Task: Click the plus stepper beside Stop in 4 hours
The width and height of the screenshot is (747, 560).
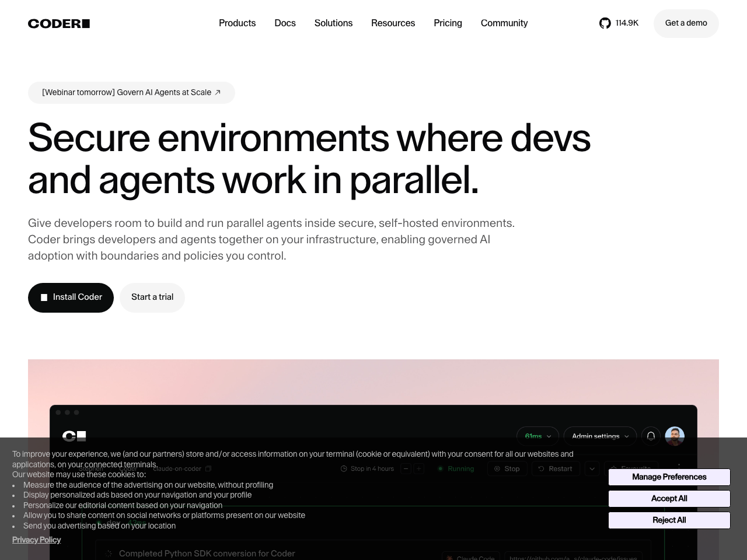Action: (x=418, y=468)
